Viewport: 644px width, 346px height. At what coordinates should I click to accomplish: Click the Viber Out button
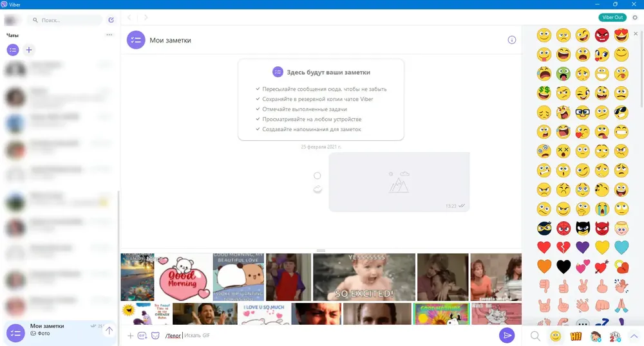612,17
